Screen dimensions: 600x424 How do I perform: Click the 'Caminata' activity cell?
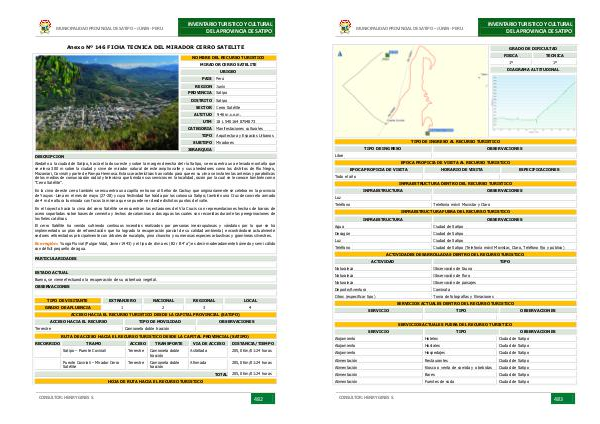pos(504,290)
